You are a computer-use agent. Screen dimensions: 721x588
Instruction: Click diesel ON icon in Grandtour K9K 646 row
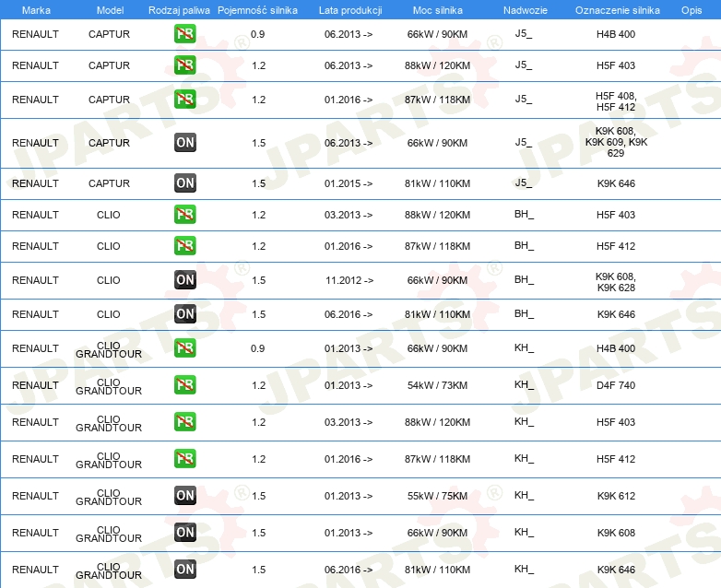coord(184,570)
